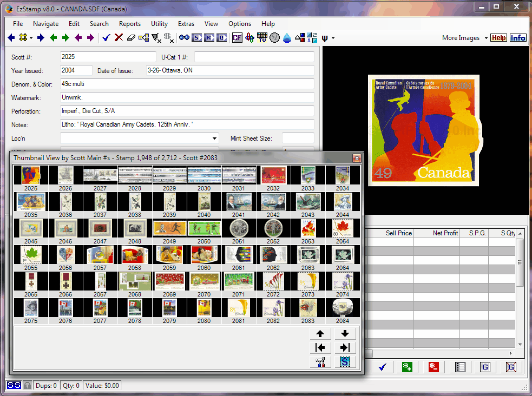Click the yellow hierarchy tree icon

pos(143,38)
